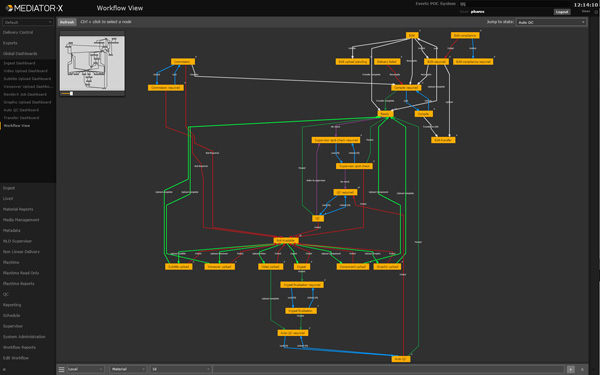Image resolution: width=600 pixels, height=375 pixels.
Task: Open the hamburger menu in bottom bar
Action: click(61, 369)
